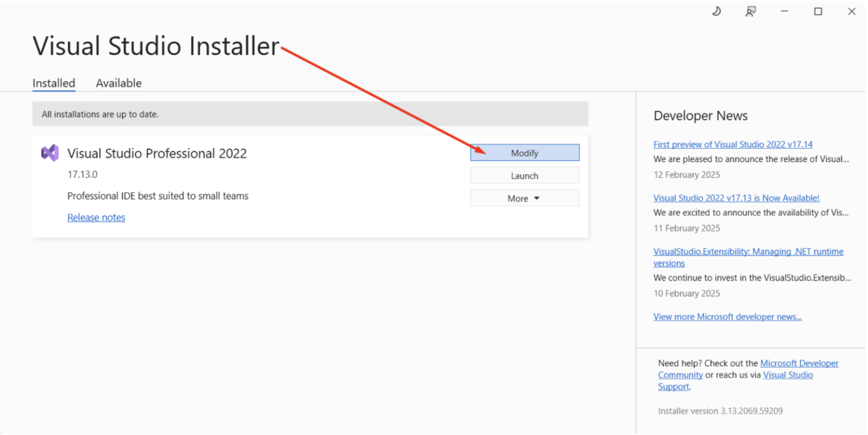This screenshot has height=435, width=868.
Task: Click the Modify button
Action: (x=524, y=152)
